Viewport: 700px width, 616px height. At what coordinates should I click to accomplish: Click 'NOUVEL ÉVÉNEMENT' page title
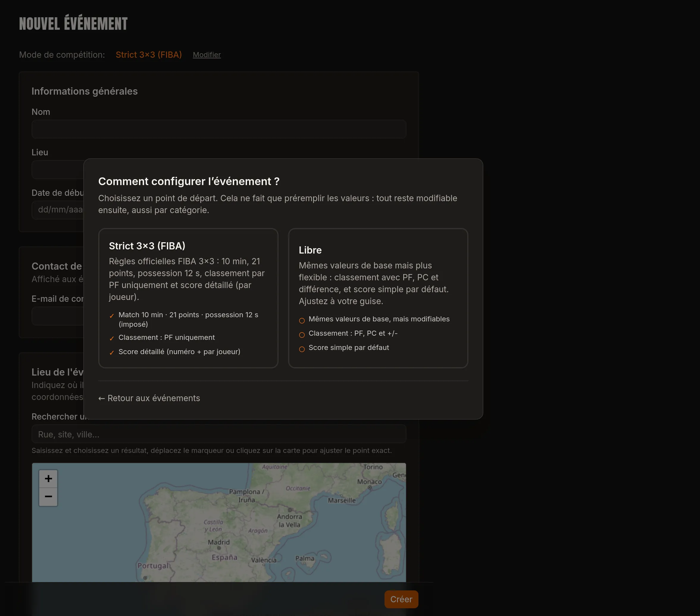(73, 24)
